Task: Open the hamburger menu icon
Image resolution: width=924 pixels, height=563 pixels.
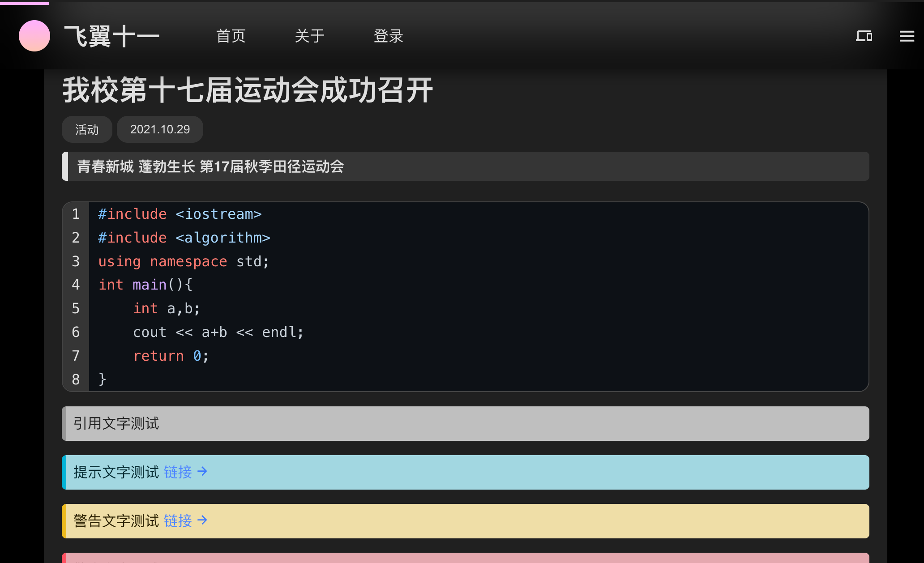Action: (x=907, y=36)
